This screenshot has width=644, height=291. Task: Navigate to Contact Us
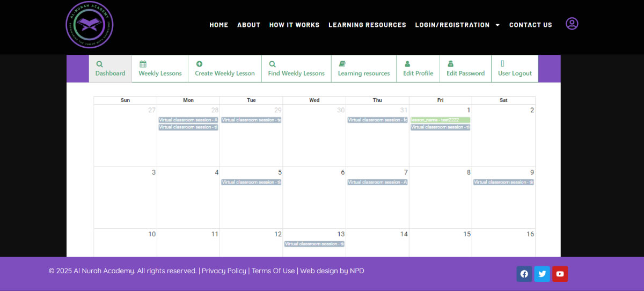[531, 25]
